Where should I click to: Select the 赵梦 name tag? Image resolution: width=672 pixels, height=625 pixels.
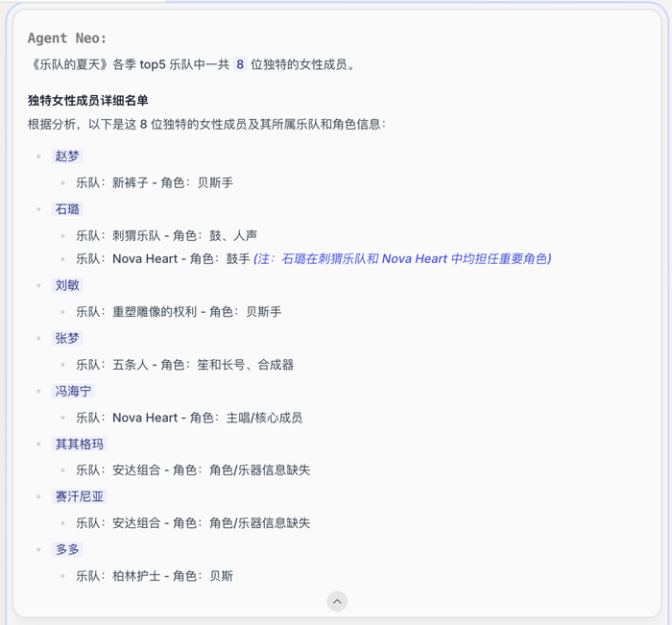click(67, 156)
